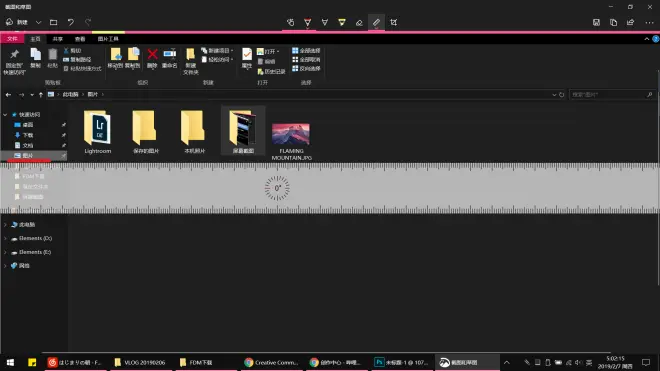The image size is (660, 371).
Task: Open the Easy access dropdown
Action: click(217, 59)
